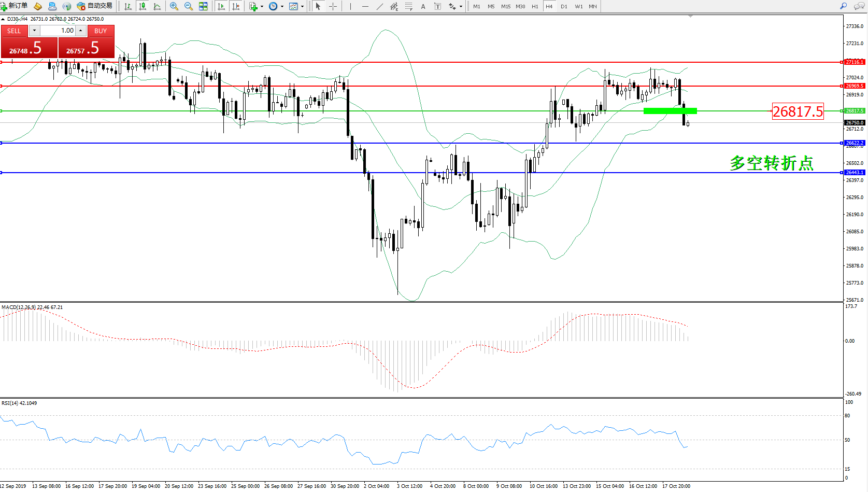Screen dimensions: 868x492
Task: Select the crosshair tool
Action: pos(333,6)
